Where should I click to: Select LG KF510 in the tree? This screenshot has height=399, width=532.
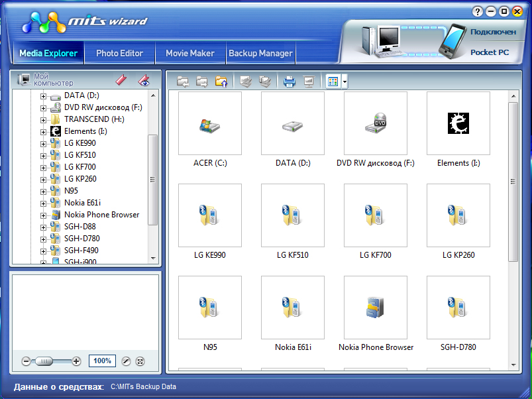click(80, 155)
